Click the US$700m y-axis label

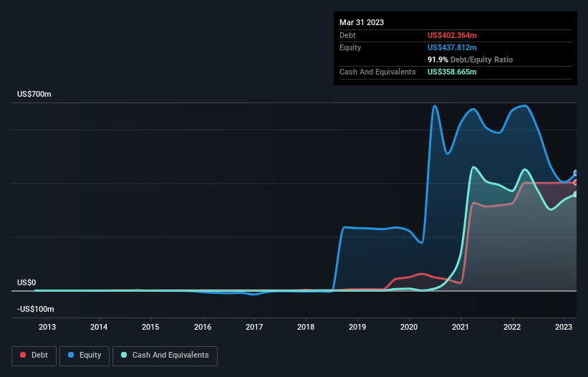[x=34, y=94]
